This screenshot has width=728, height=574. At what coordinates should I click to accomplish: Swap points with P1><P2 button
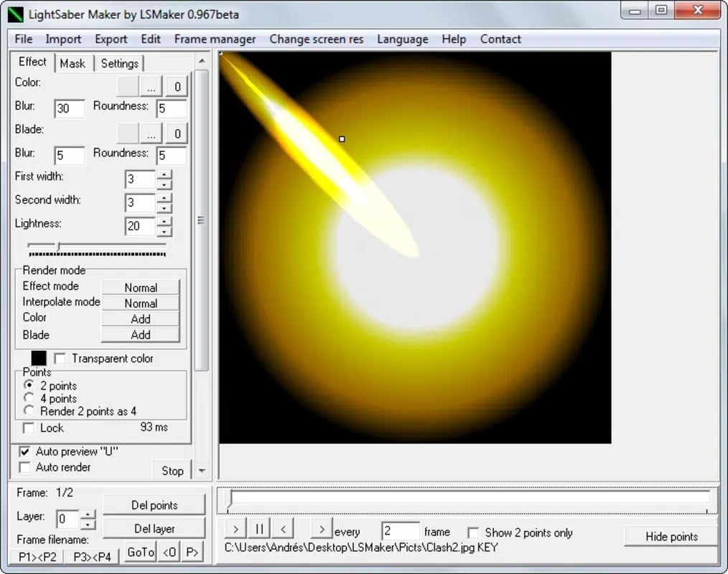[37, 556]
